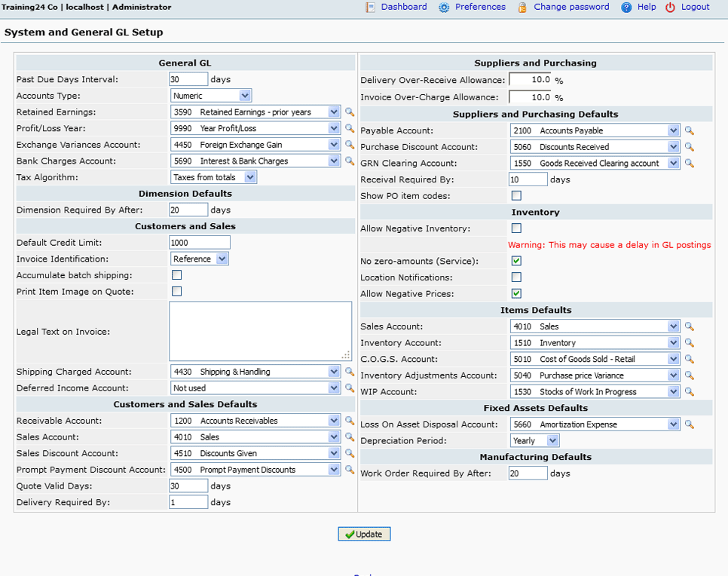Click in Legal Text on Invoice textarea
Viewport: 728px width, 576px height.
(x=260, y=331)
